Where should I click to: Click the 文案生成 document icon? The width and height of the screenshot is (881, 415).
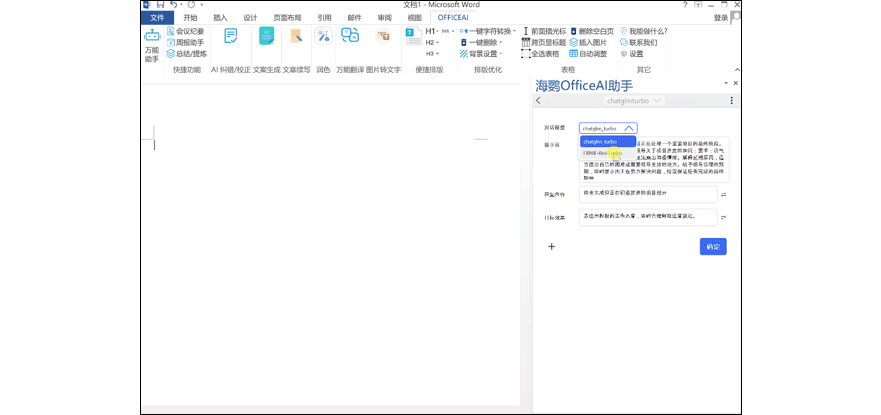click(x=266, y=37)
